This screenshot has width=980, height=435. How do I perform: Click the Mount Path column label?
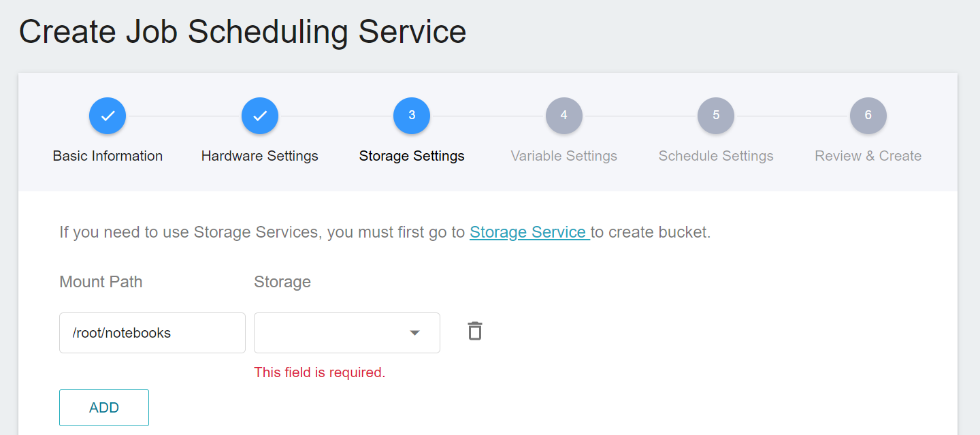click(101, 282)
